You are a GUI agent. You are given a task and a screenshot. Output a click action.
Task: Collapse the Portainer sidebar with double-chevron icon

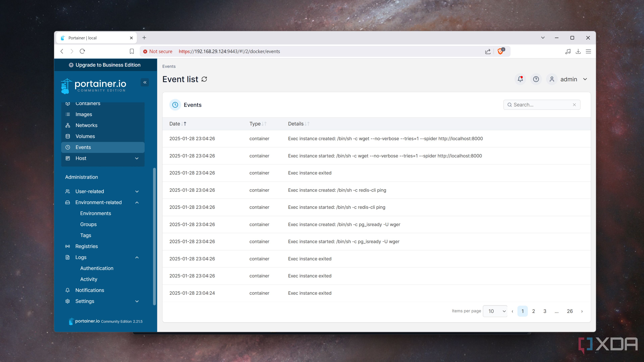(x=145, y=82)
